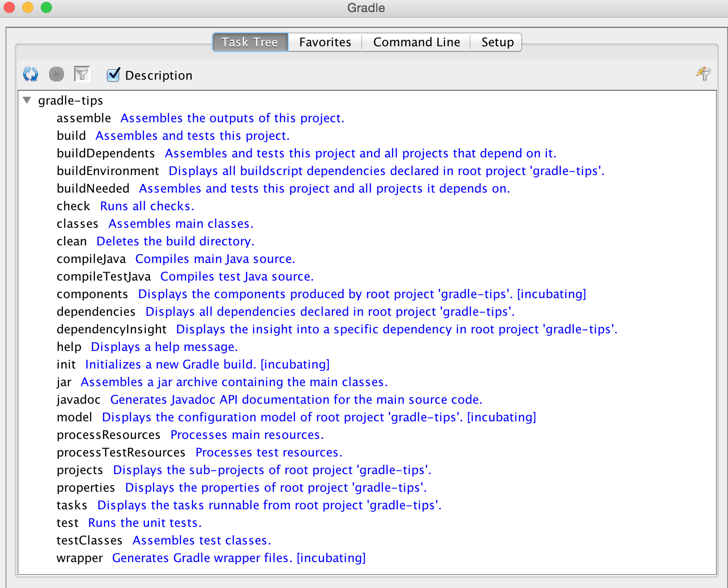Image resolution: width=728 pixels, height=588 pixels.
Task: Collapse the gradle-tips tree node
Action: point(27,100)
